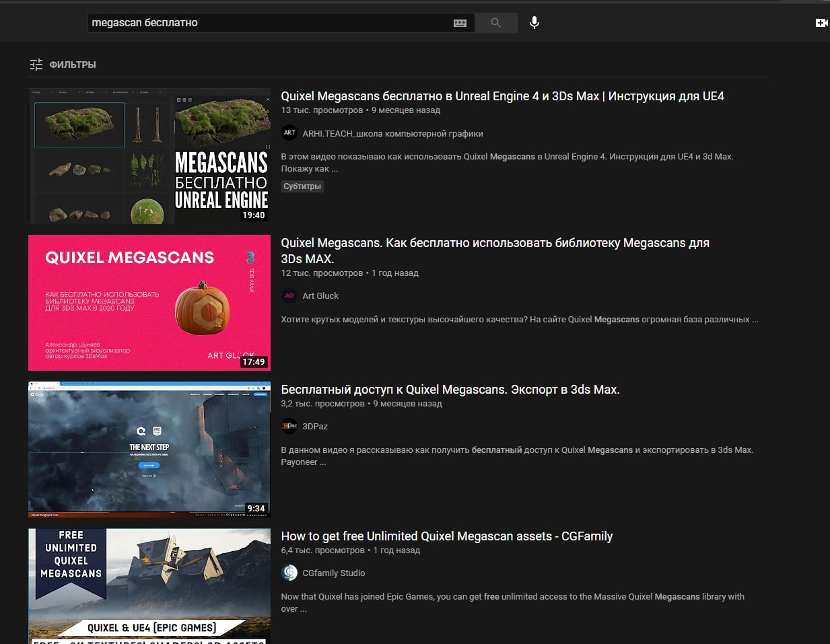Viewport: 830px width, 644px height.
Task: Click the Art Gluck channel avatar
Action: [x=289, y=295]
